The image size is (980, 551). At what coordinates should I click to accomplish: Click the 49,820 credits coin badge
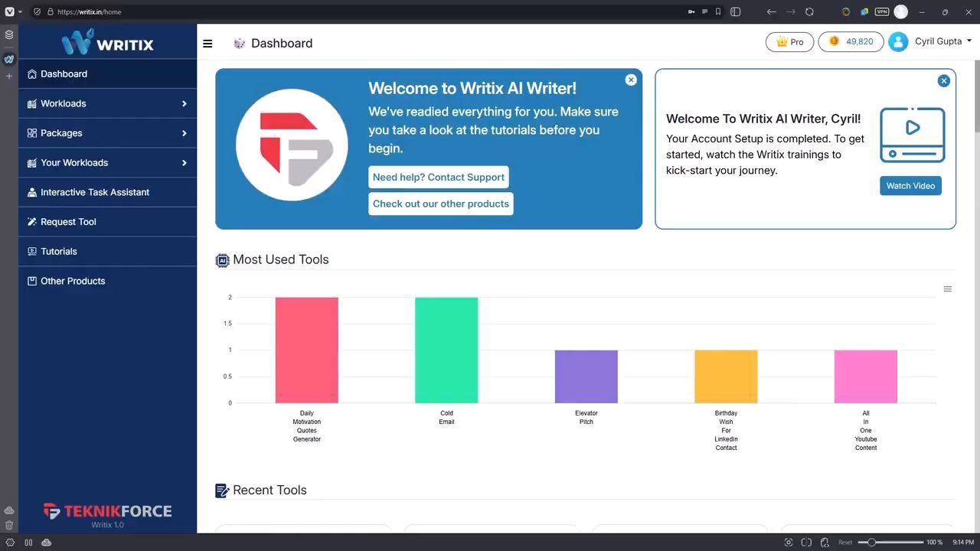[x=851, y=41]
